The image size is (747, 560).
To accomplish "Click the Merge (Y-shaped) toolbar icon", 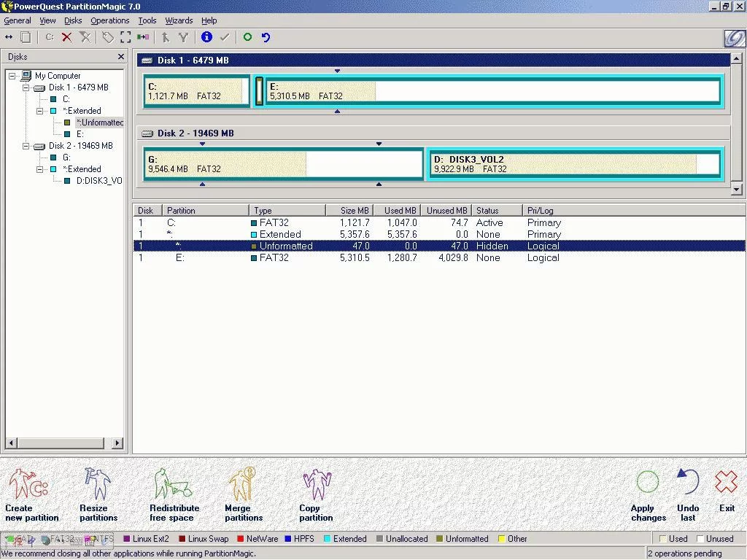I will pyautogui.click(x=183, y=37).
